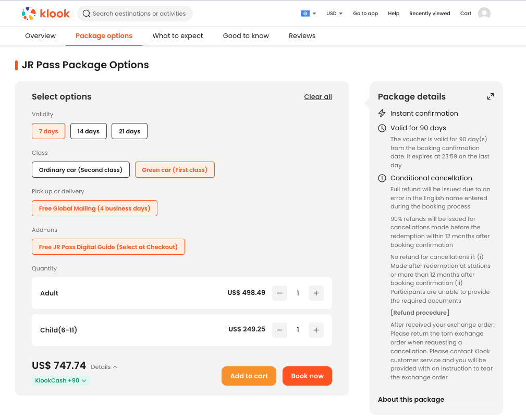Open the Good to know tab
Image resolution: width=526 pixels, height=420 pixels.
[x=246, y=36]
